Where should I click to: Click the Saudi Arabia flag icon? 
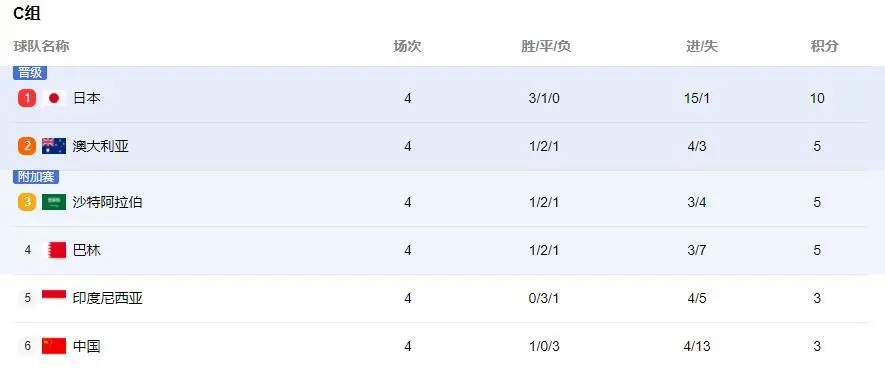pyautogui.click(x=54, y=202)
